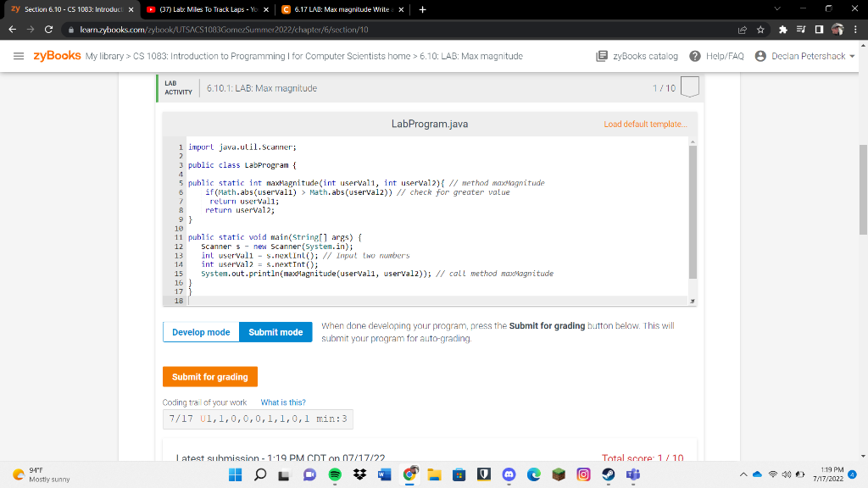868x488 pixels.
Task: Switch to the 6.17 LAB: Max magnitude tab
Action: tap(342, 9)
